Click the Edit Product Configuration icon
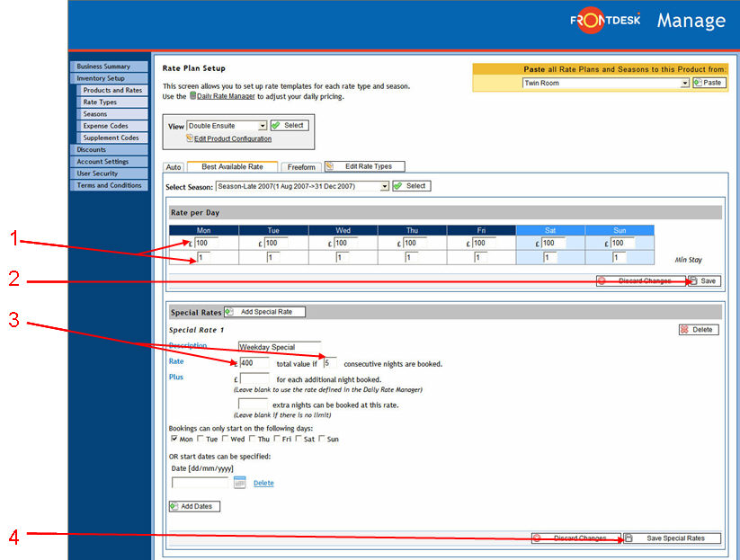 (190, 138)
